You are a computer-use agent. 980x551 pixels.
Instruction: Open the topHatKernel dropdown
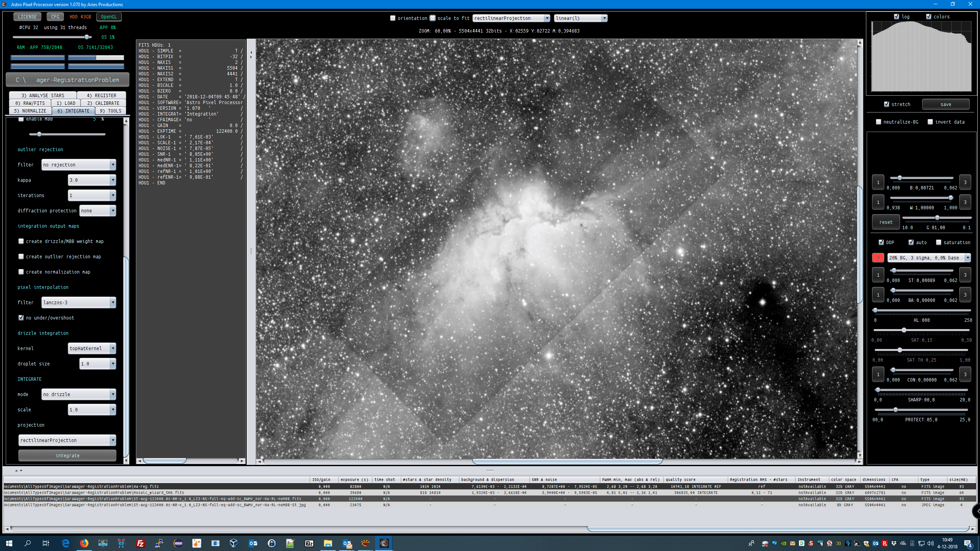click(92, 348)
